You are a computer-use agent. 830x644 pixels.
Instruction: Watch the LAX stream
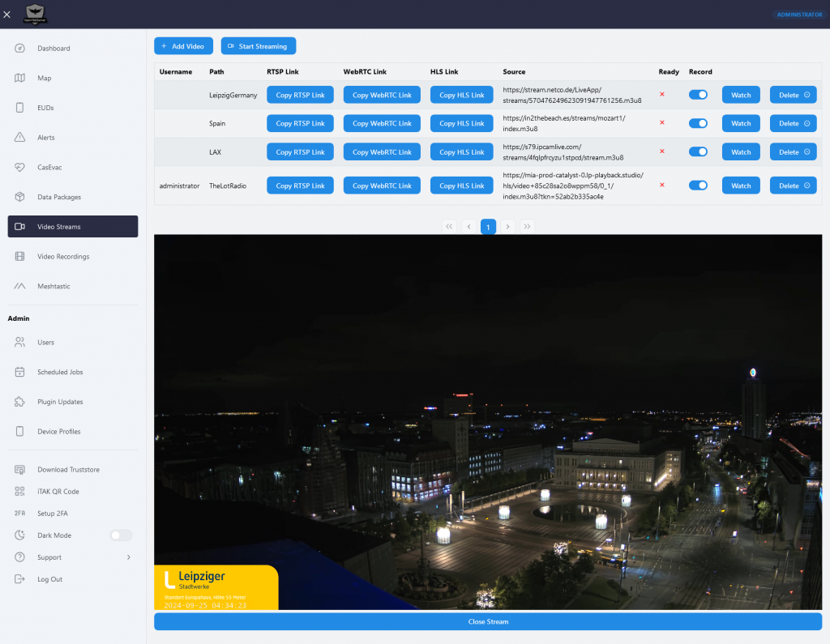741,151
